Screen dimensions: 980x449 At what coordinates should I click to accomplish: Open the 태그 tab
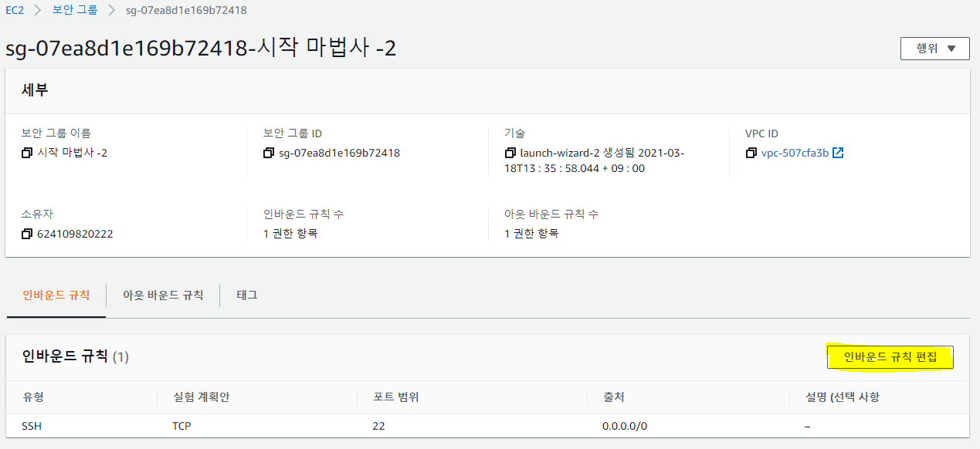coord(247,295)
